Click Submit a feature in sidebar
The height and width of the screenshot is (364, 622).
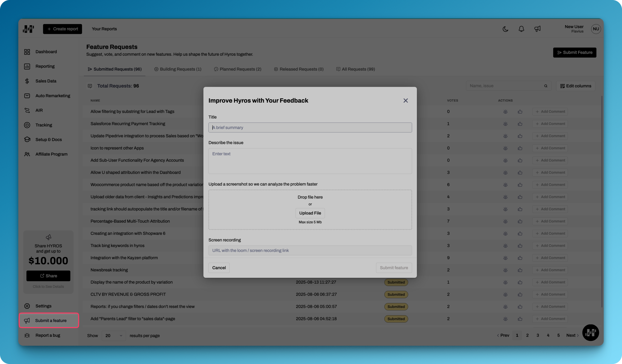point(49,321)
